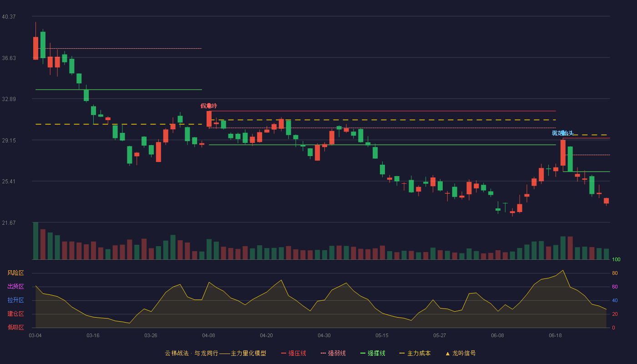Toggle the 强压线 legend item

click(293, 353)
